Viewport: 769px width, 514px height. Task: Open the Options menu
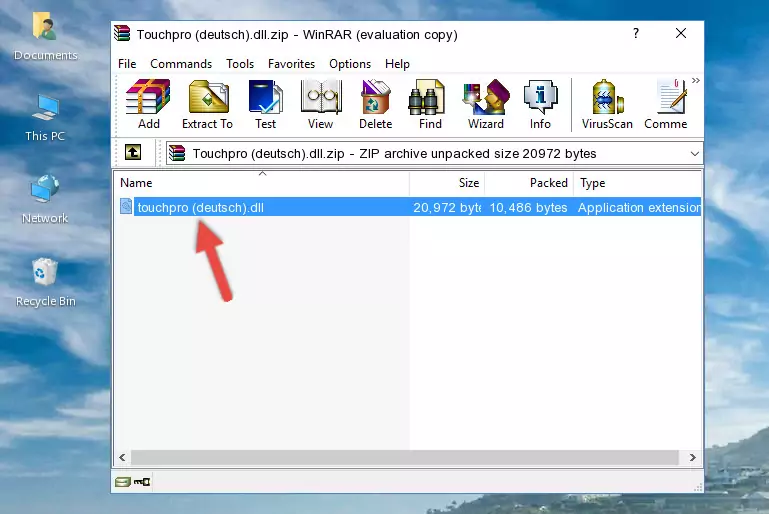pos(350,64)
